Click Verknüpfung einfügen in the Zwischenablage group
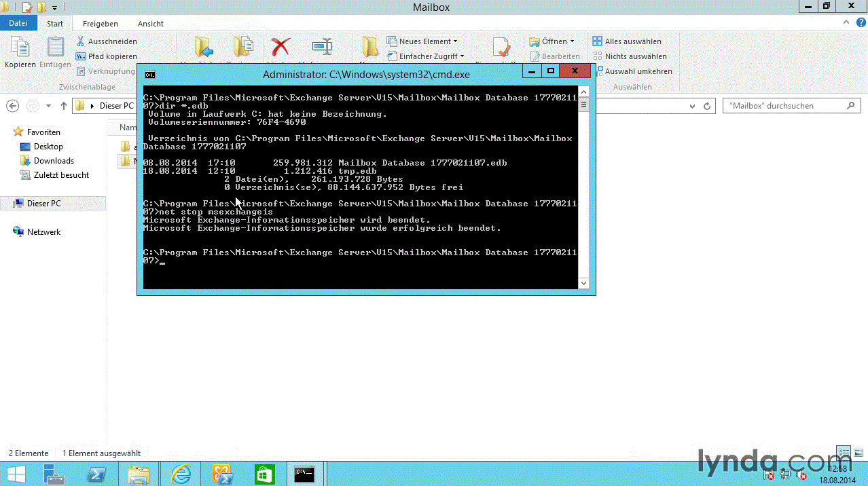The width and height of the screenshot is (868, 486). tap(107, 71)
